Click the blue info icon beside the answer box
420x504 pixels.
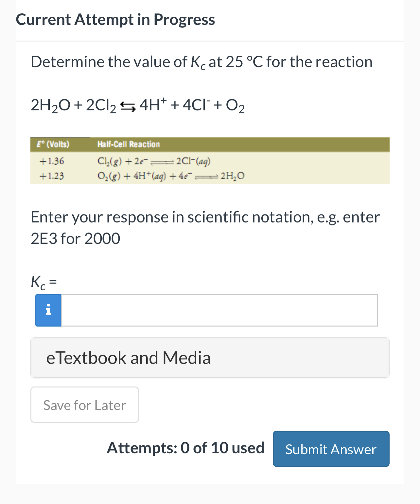pos(48,310)
